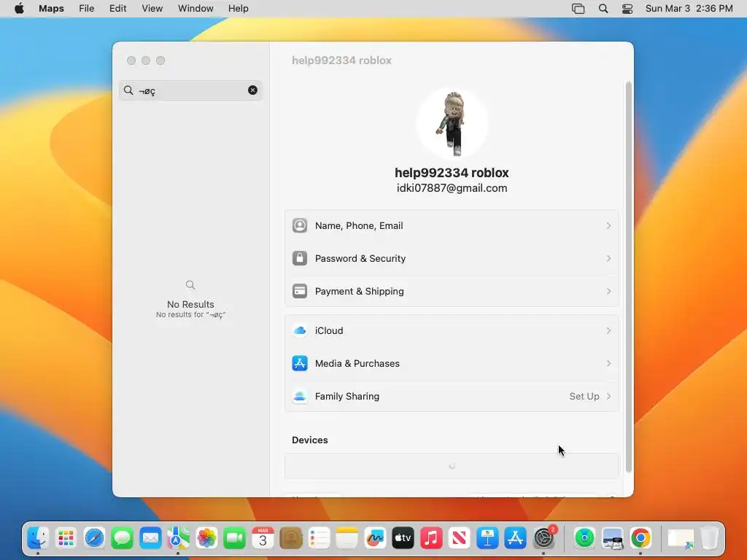Open the File menu

tap(86, 9)
